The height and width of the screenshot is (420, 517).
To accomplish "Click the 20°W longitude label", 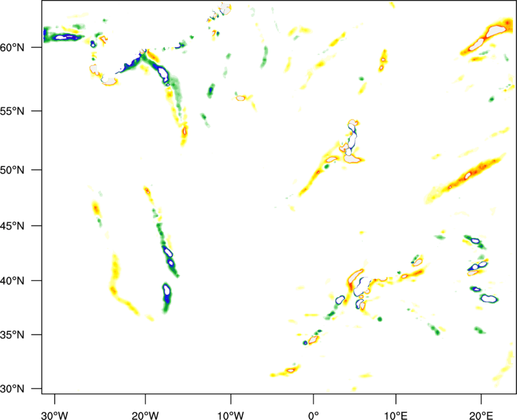I will tap(145, 415).
